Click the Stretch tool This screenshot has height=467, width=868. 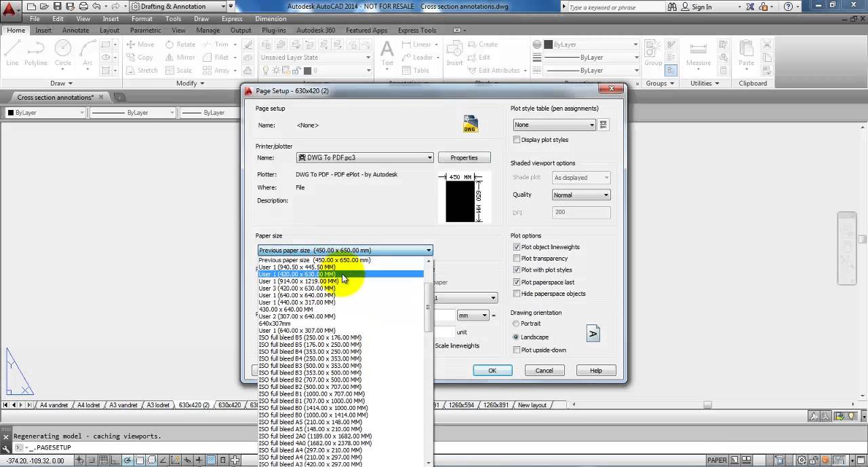(x=142, y=71)
